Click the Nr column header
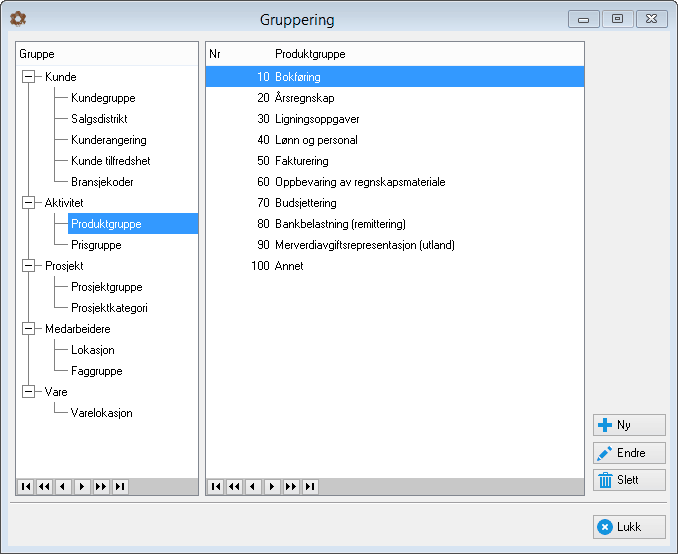Image resolution: width=678 pixels, height=554 pixels. (239, 54)
